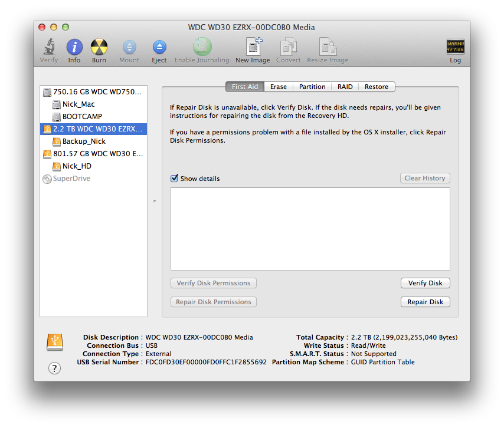504x428 pixels.
Task: Click inside the details log area
Action: pyautogui.click(x=310, y=229)
